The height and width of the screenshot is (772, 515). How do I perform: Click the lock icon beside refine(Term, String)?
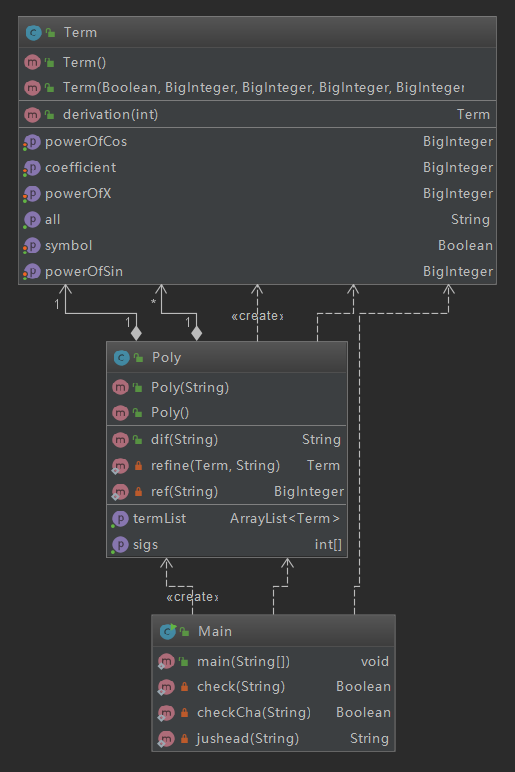click(x=138, y=465)
